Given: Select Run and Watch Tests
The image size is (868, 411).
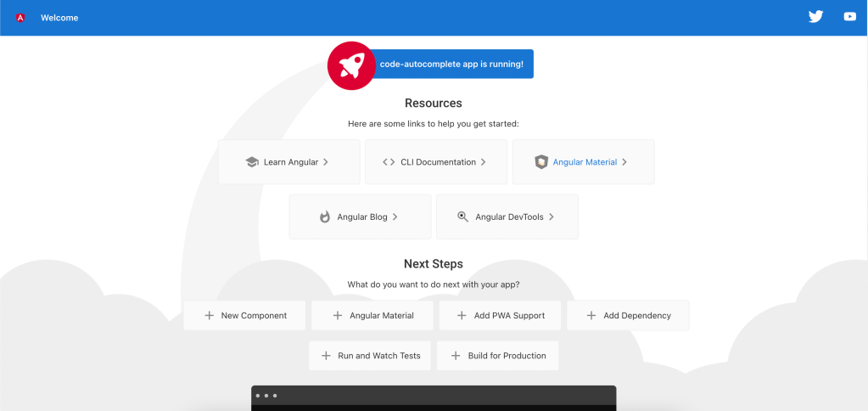Looking at the screenshot, I should (370, 356).
